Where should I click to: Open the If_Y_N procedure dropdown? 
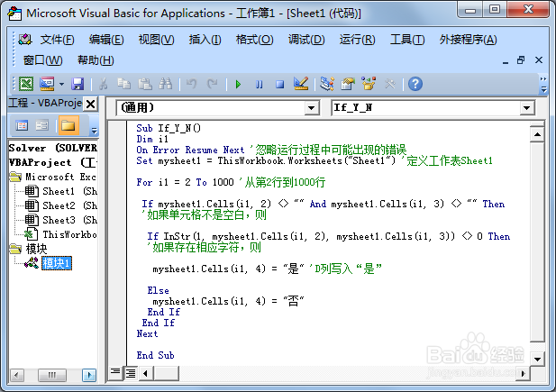point(527,107)
